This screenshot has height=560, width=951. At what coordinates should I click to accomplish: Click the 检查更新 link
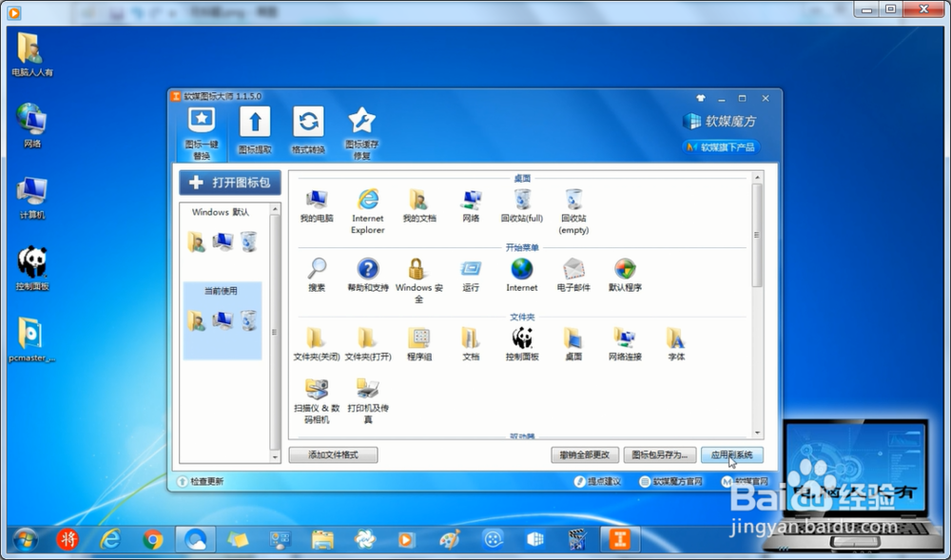(x=201, y=481)
